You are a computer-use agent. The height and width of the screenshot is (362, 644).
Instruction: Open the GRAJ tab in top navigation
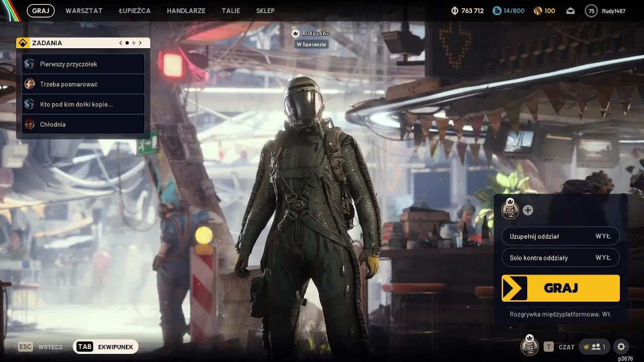click(x=41, y=11)
